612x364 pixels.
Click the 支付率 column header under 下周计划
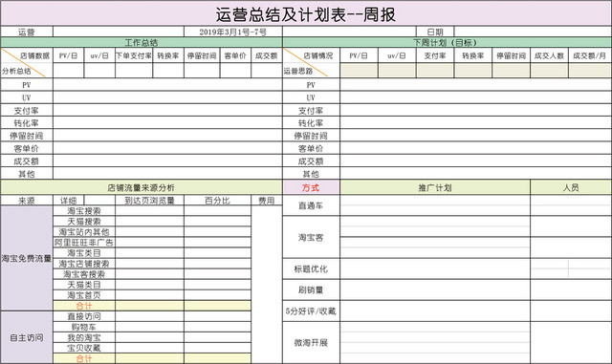[x=435, y=55]
